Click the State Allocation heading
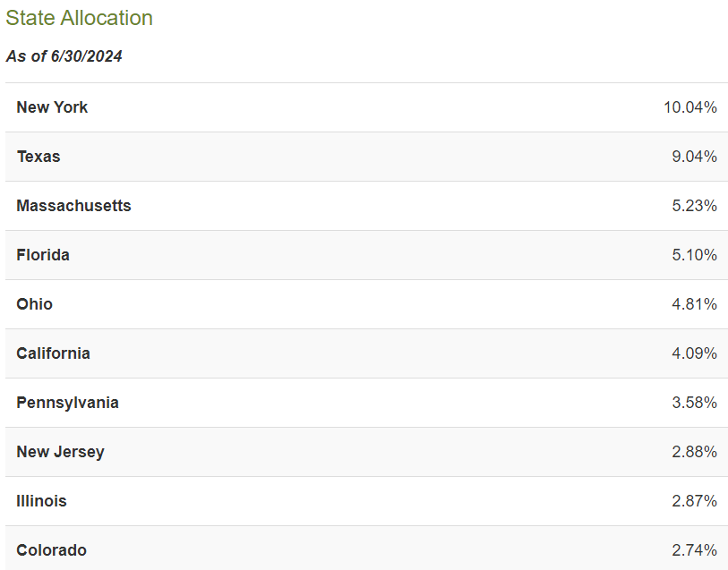Image resolution: width=728 pixels, height=570 pixels. (79, 18)
